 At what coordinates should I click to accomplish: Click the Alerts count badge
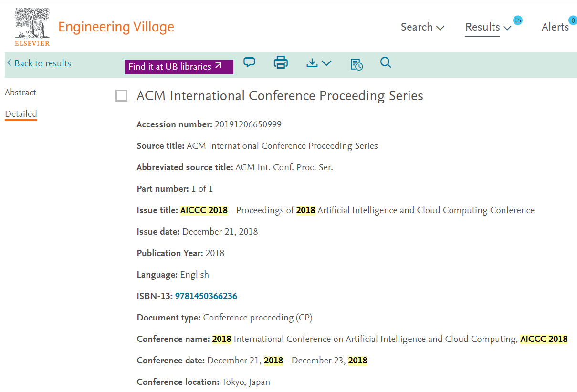click(573, 21)
